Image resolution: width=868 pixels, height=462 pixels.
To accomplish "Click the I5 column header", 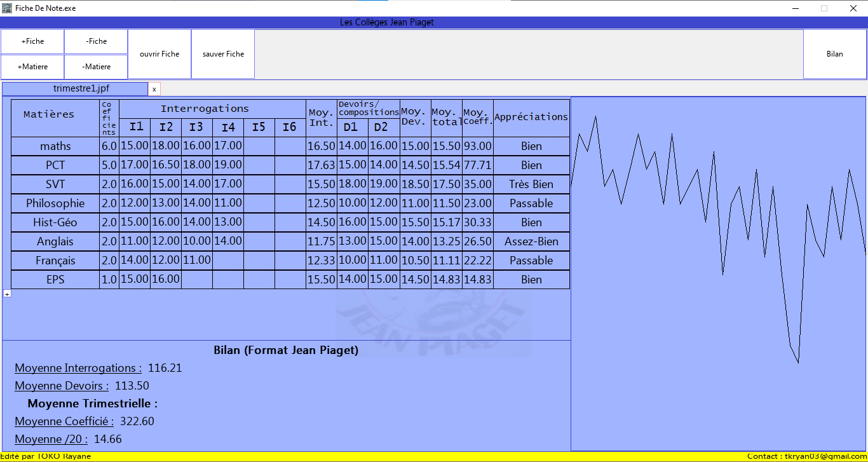I will pos(259,127).
